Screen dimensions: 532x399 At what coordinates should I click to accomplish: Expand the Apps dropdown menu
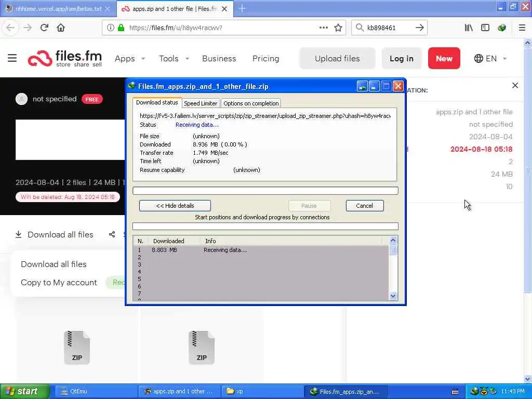coord(130,58)
